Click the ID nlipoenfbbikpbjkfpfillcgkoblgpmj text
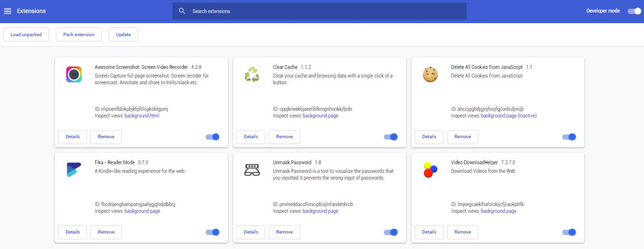Image resolution: width=644 pixels, height=249 pixels. pos(131,109)
